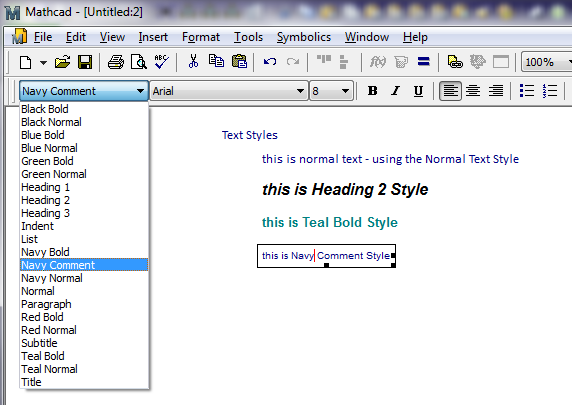This screenshot has height=405, width=572.
Task: Open the Insert menu
Action: [153, 37]
